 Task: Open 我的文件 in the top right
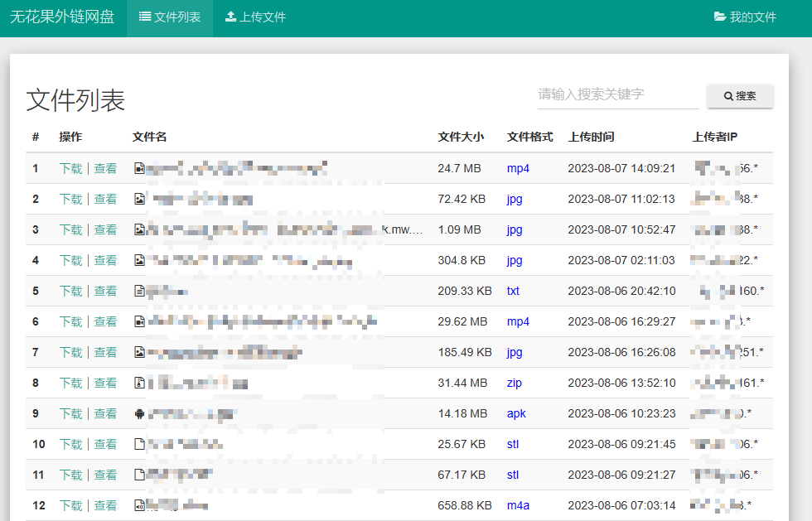(x=745, y=17)
